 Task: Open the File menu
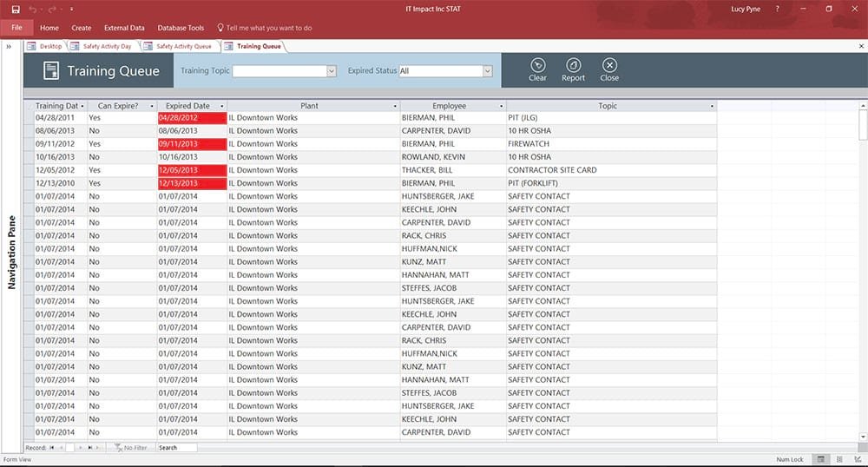pyautogui.click(x=16, y=28)
